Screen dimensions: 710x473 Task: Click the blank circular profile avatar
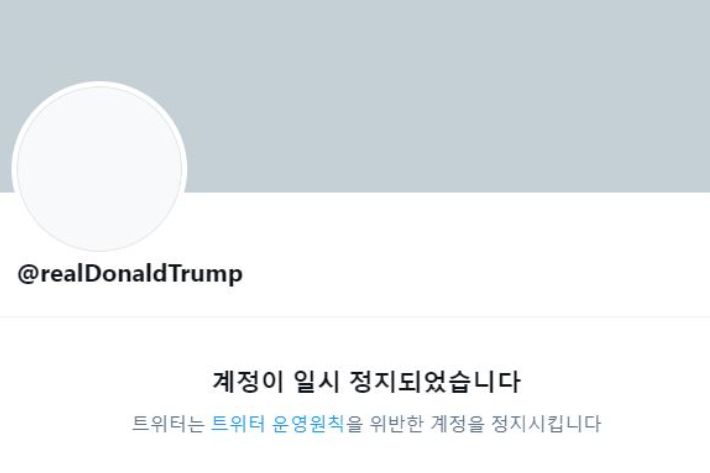tap(99, 167)
